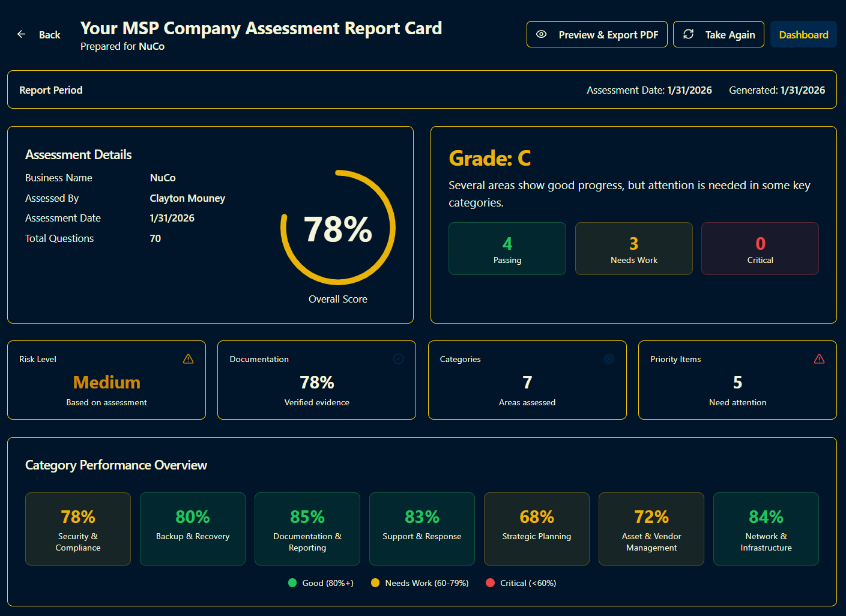Open the Priority Items 5 card
This screenshot has height=616, width=846.
[737, 380]
